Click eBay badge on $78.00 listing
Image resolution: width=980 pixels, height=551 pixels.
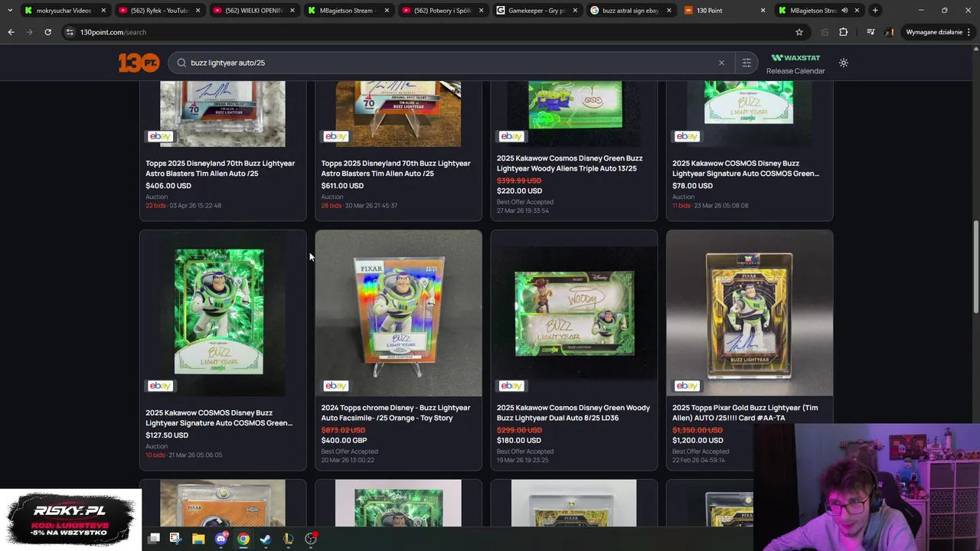coord(687,136)
